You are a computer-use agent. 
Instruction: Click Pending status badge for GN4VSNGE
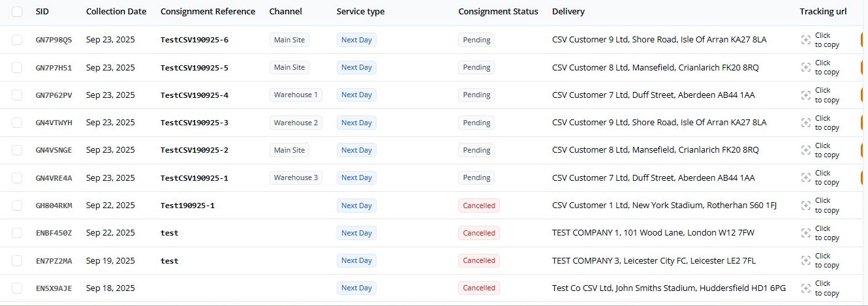[x=476, y=150]
